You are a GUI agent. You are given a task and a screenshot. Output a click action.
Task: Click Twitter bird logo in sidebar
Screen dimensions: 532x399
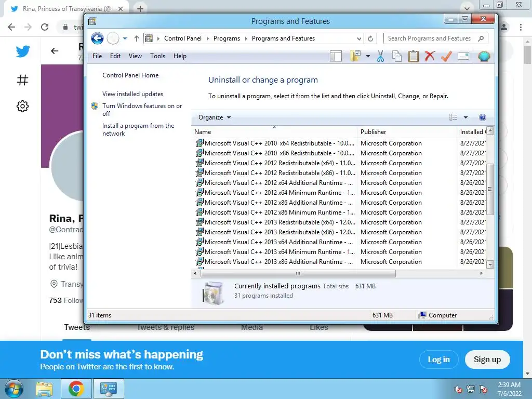pyautogui.click(x=23, y=51)
